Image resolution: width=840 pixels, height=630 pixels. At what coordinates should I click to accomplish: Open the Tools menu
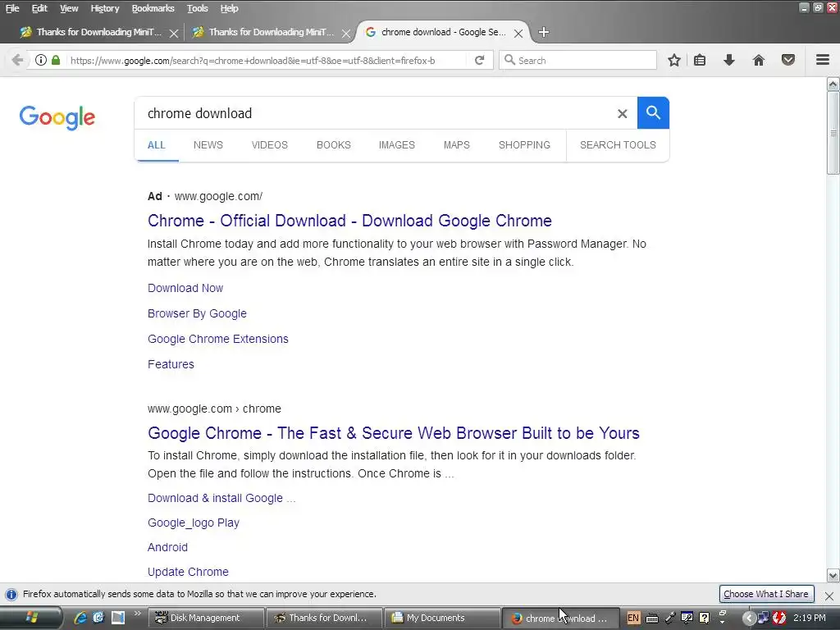(x=197, y=8)
